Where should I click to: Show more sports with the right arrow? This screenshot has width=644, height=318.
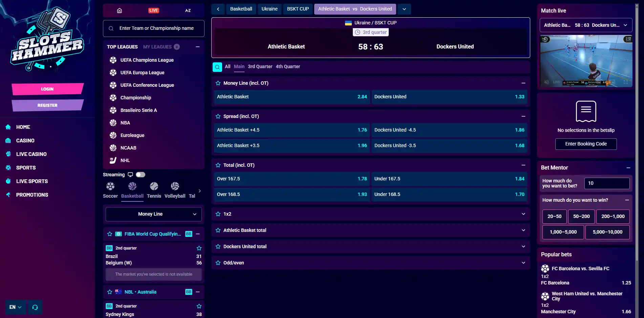click(200, 191)
